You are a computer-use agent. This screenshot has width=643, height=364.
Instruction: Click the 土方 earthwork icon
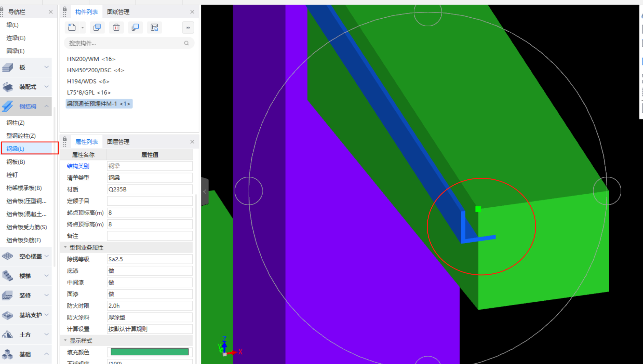pos(8,335)
